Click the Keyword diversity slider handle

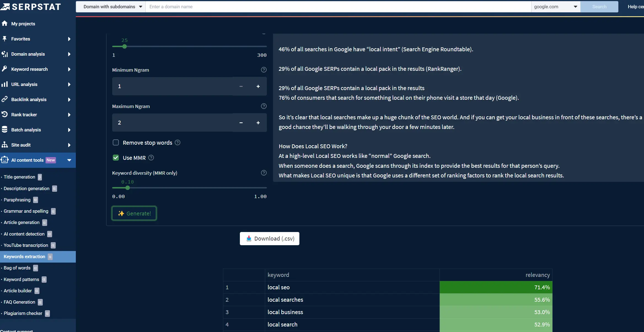coord(127,188)
